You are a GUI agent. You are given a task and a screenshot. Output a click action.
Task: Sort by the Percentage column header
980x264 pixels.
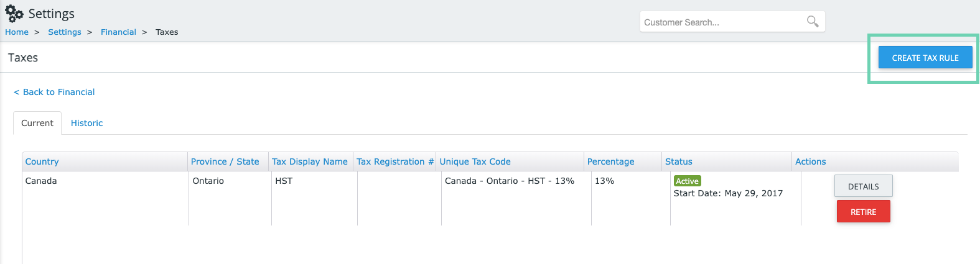coord(610,162)
